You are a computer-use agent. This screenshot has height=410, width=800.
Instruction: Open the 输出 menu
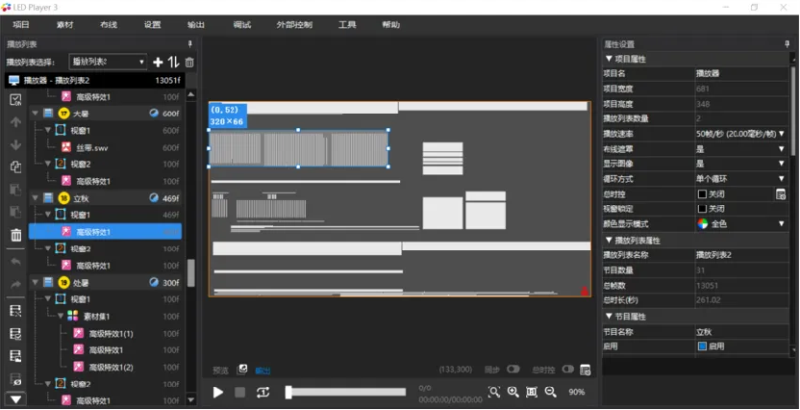tap(196, 24)
